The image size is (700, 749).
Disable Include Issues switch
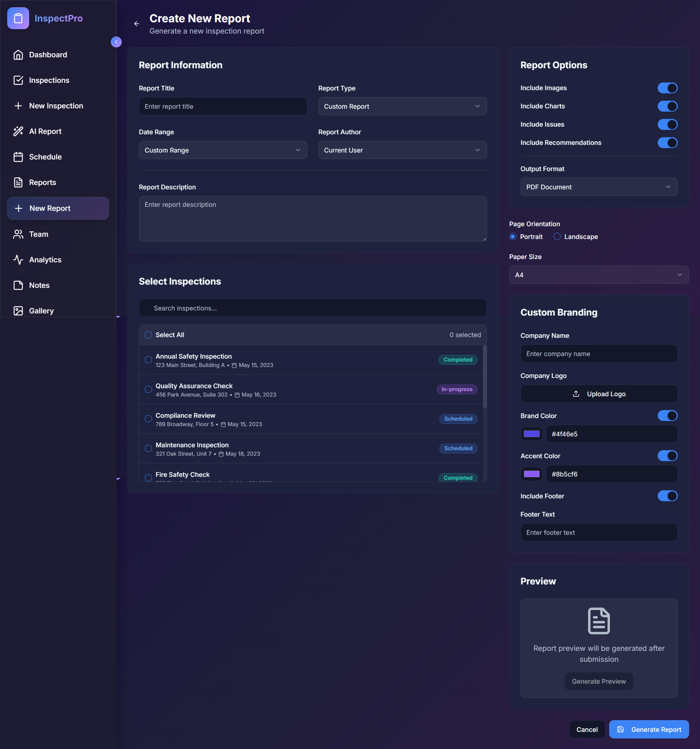(667, 125)
